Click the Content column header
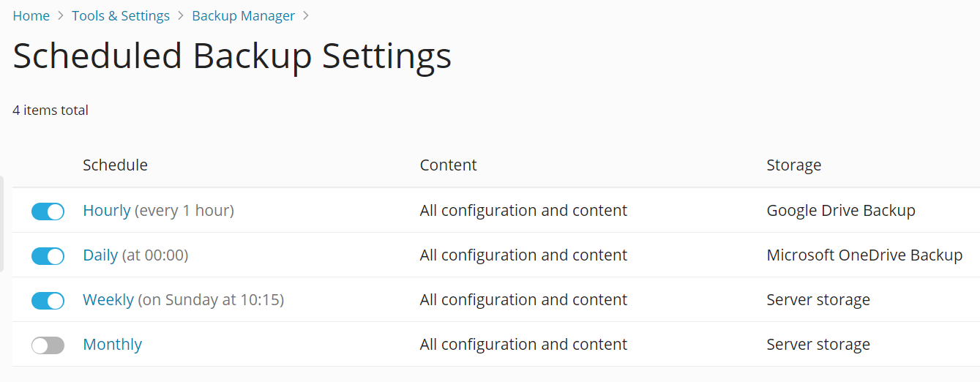This screenshot has height=382, width=980. pyautogui.click(x=448, y=165)
